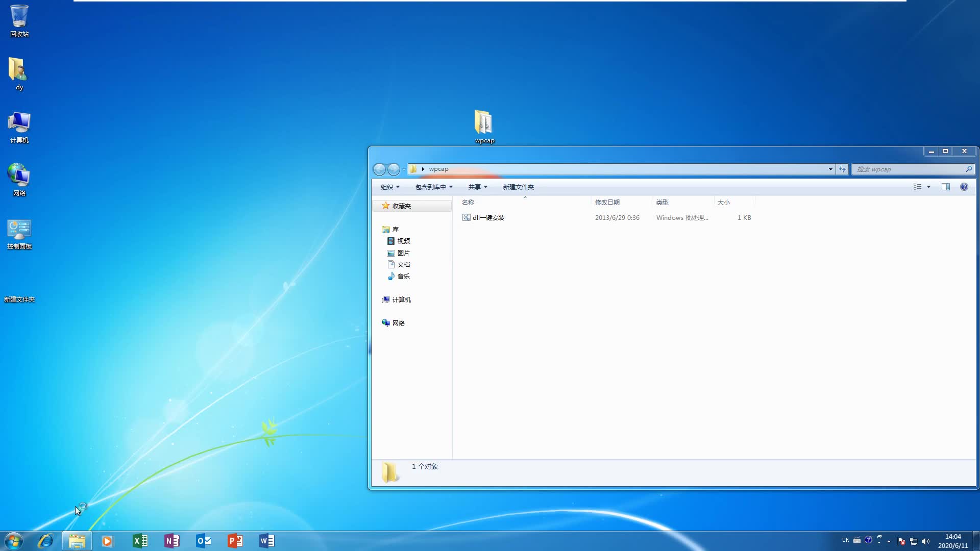The image size is (980, 551).
Task: Open the 控制面板 desktop icon
Action: pyautogui.click(x=18, y=230)
